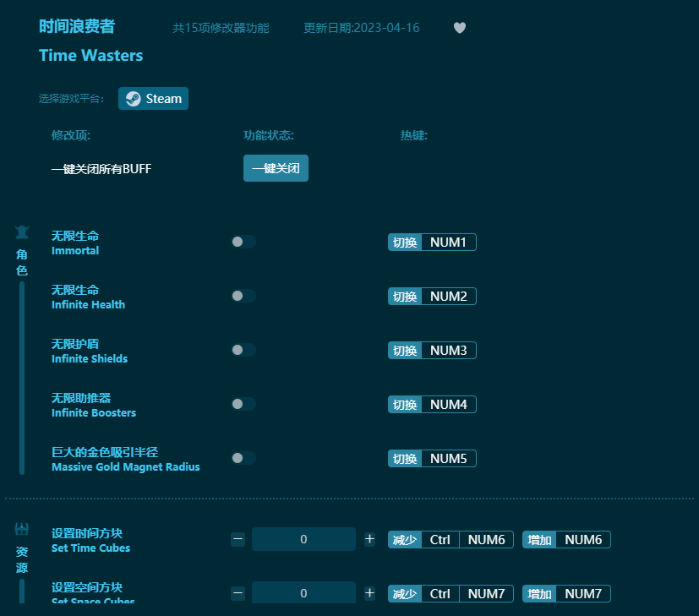The width and height of the screenshot is (699, 616).
Task: Click the 切换 NUM3 hotkey for Infinite Shields
Action: [x=432, y=350]
